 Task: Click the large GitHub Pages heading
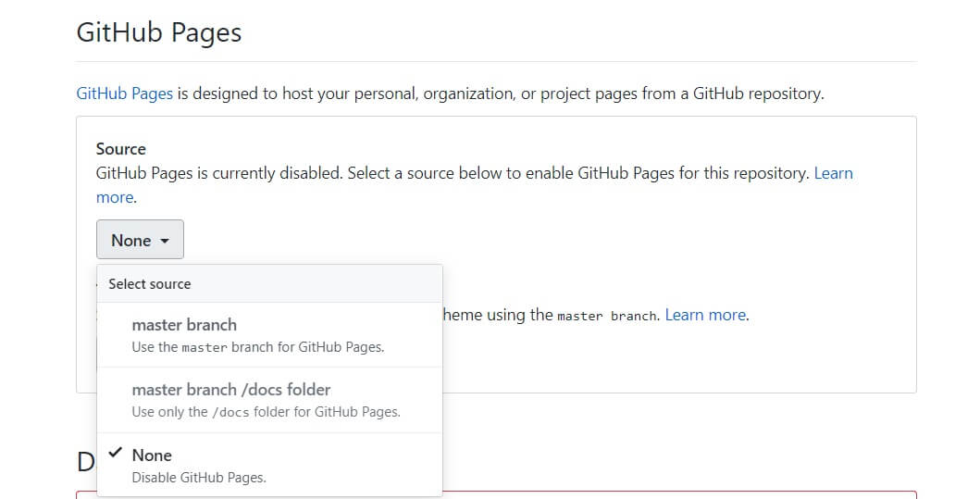tap(158, 32)
